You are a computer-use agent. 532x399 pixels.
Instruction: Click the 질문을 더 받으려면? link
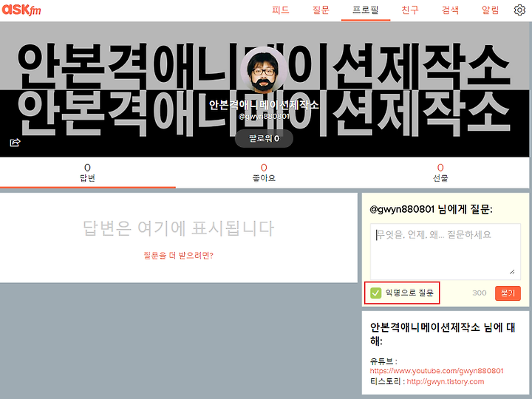pyautogui.click(x=179, y=256)
